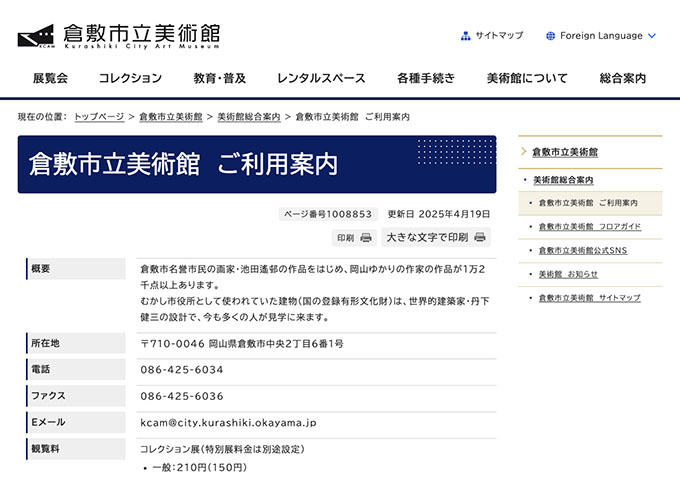This screenshot has width=680, height=480.
Task: Open sidebar 美術館 お知らせ link
Action: click(568, 274)
